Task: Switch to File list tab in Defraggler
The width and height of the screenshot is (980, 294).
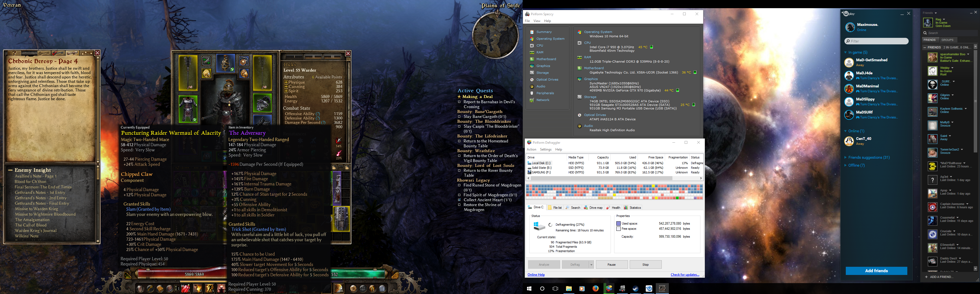Action: point(555,208)
